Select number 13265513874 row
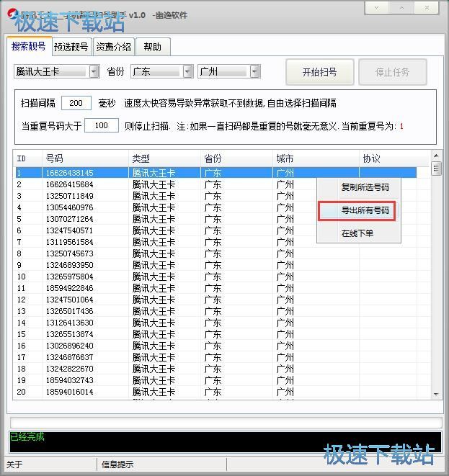Screen dimensions: 449x476 [215, 334]
